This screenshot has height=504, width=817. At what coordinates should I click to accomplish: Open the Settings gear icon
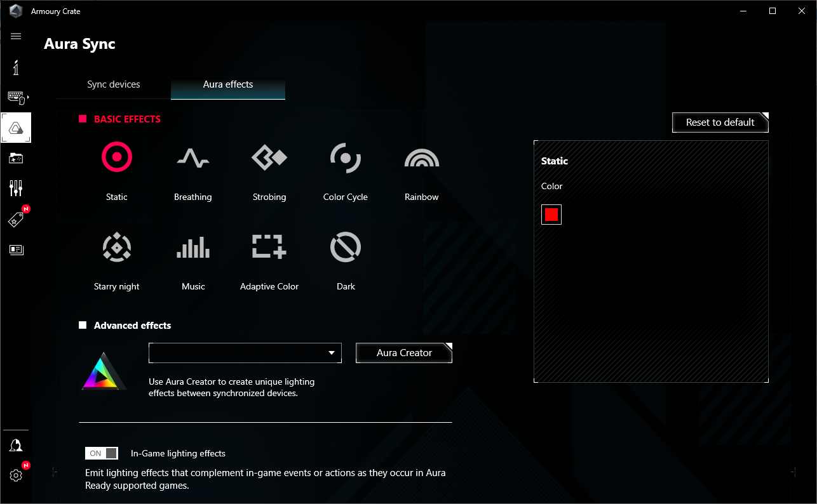[16, 475]
